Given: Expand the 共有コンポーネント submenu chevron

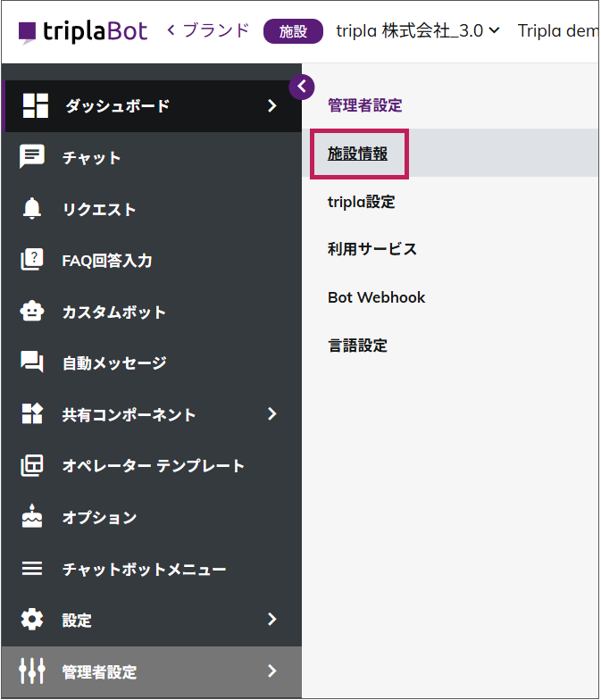Looking at the screenshot, I should 271,414.
